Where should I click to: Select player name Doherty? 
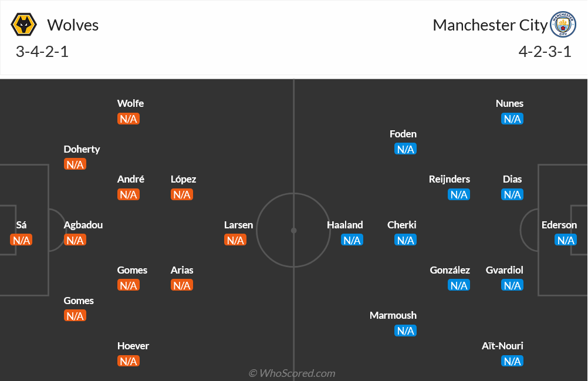point(82,149)
